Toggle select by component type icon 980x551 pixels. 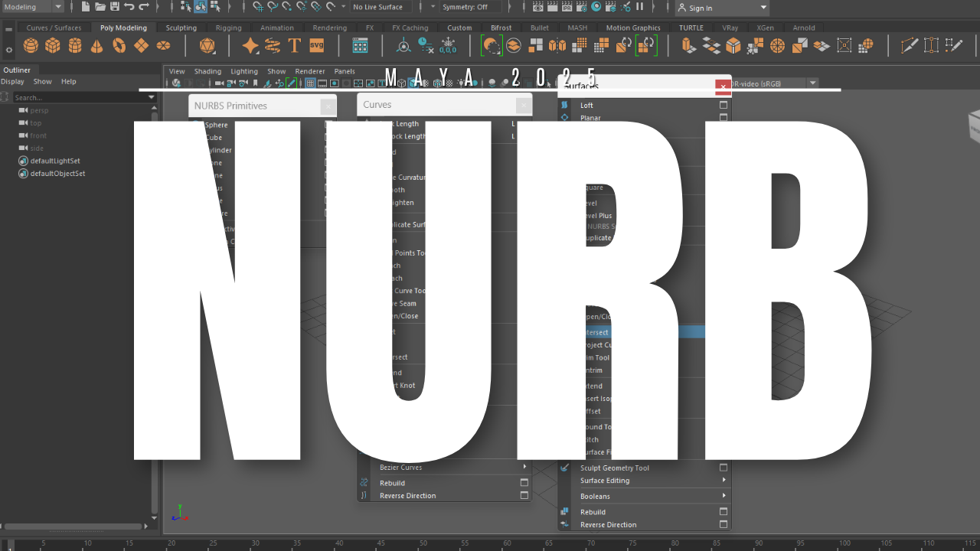pos(214,7)
